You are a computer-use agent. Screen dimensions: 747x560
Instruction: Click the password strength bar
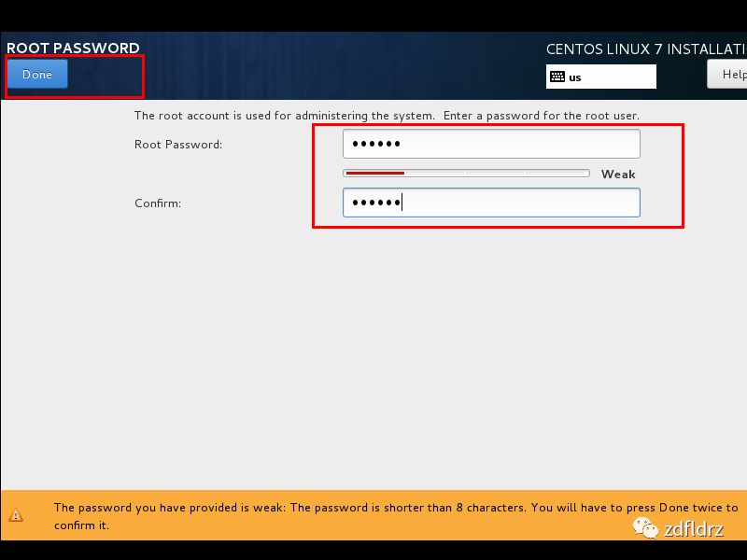click(466, 174)
